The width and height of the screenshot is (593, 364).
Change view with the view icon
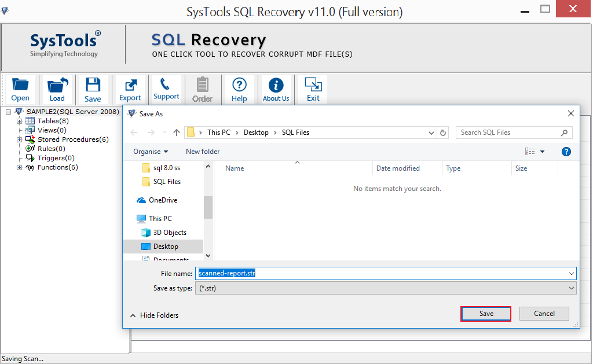[x=530, y=152]
